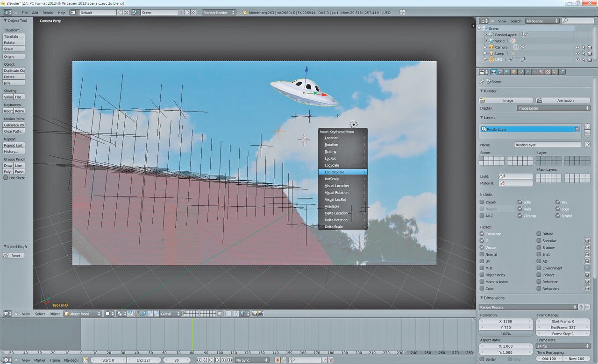Image resolution: width=598 pixels, height=364 pixels.
Task: Open the Scene properties tab icon
Action: point(500,72)
